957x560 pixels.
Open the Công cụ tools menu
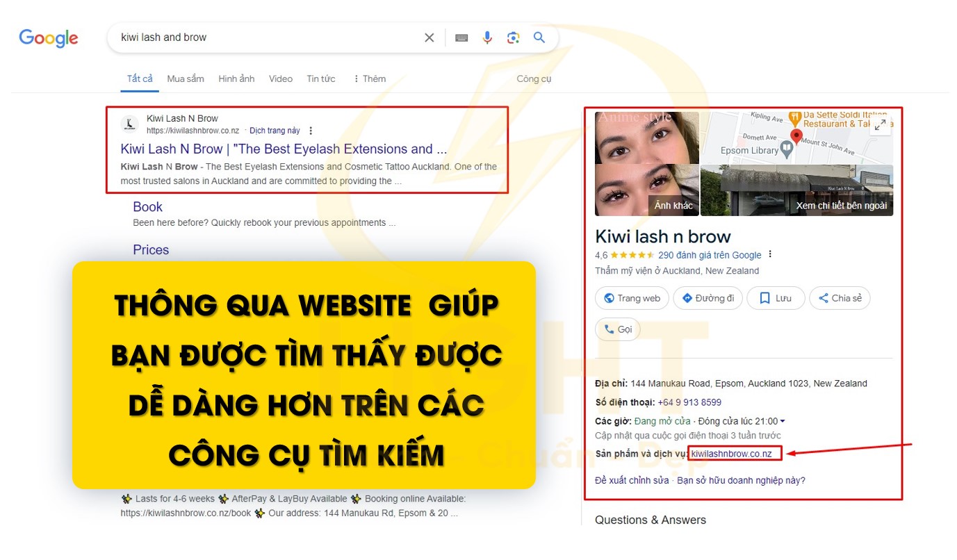(534, 79)
